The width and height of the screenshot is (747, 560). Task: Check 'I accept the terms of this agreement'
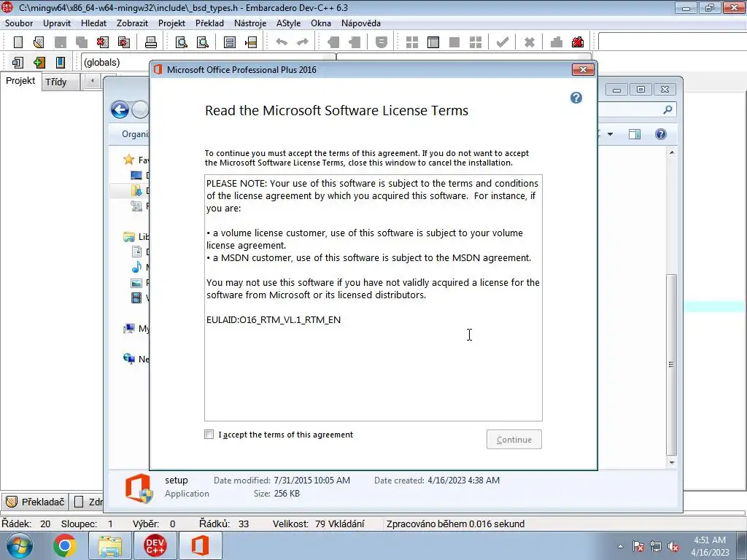click(209, 435)
